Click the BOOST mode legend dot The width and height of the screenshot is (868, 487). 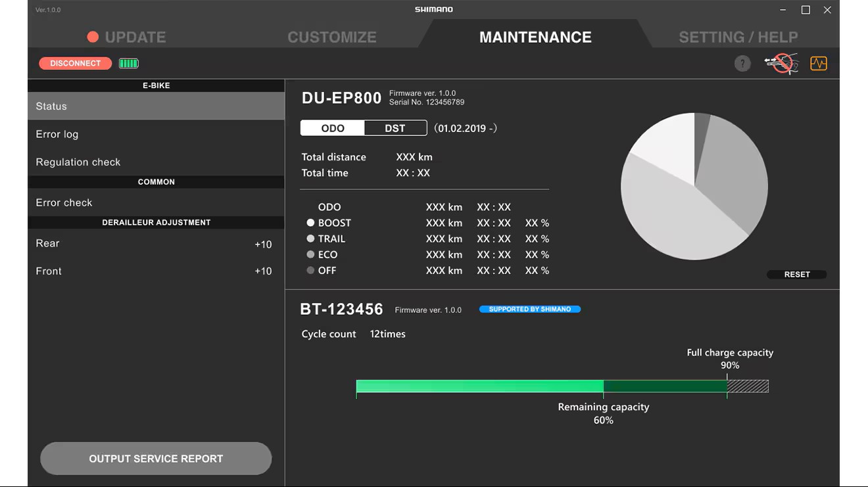coord(310,223)
